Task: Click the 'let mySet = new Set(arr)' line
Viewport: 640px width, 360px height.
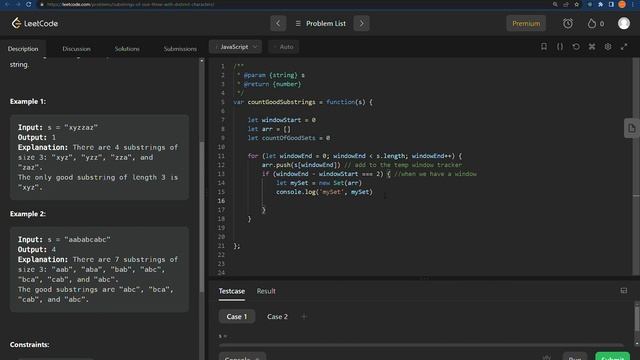Action: 319,183
